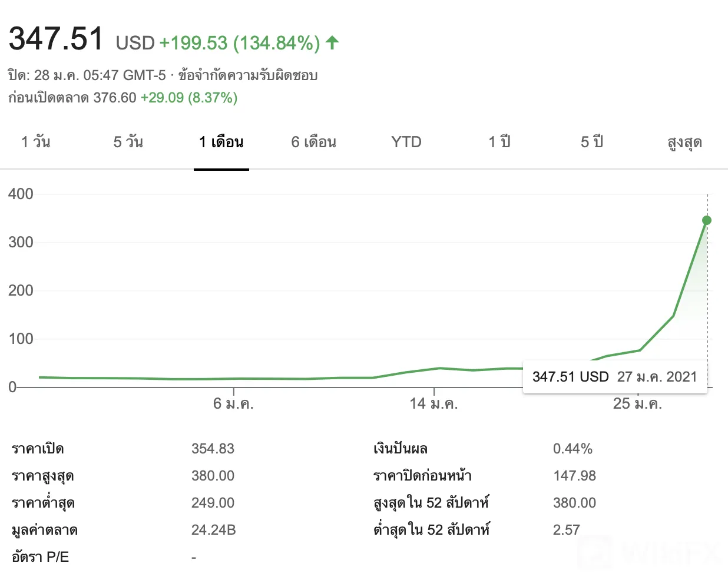Click the 6 ม.ค. date axis label

233,403
